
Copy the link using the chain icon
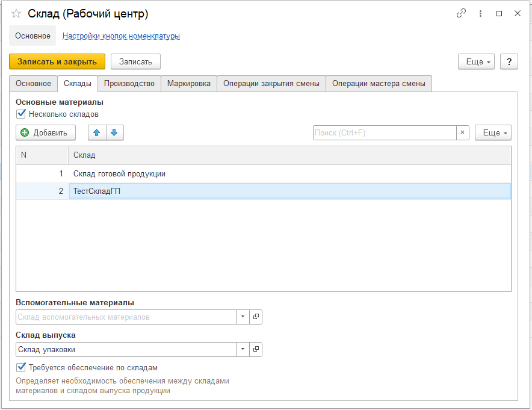point(461,13)
